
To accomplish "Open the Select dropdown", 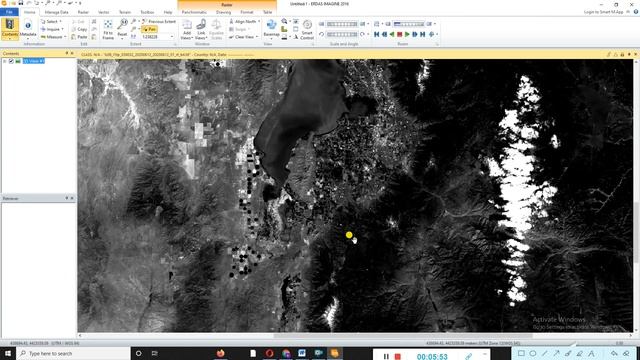I will tap(51, 21).
